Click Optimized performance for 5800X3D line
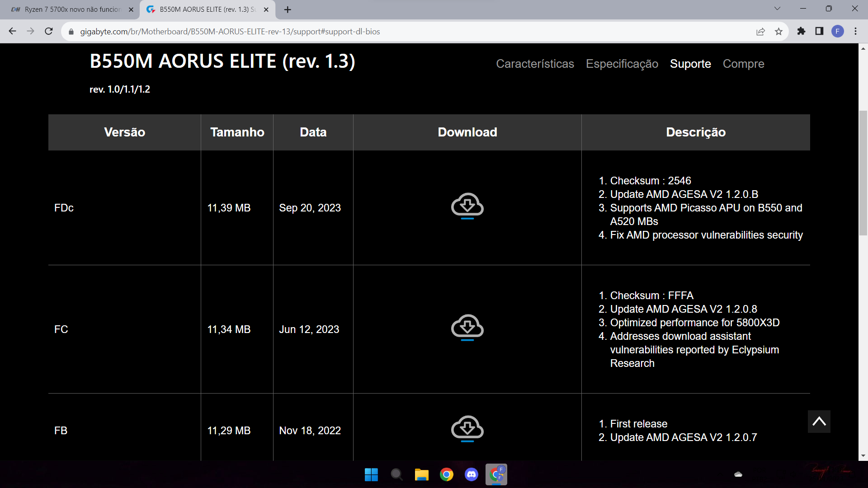The height and width of the screenshot is (488, 868). click(x=695, y=323)
